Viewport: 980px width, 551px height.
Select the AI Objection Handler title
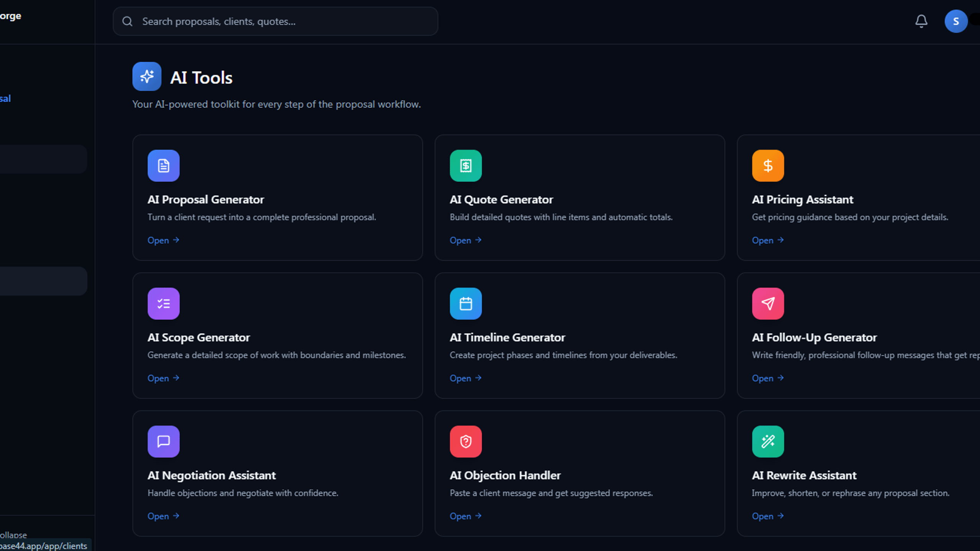505,475
